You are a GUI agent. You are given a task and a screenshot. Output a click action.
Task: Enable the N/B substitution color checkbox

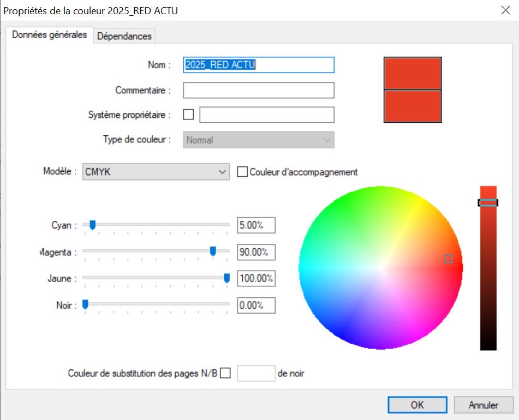[225, 373]
